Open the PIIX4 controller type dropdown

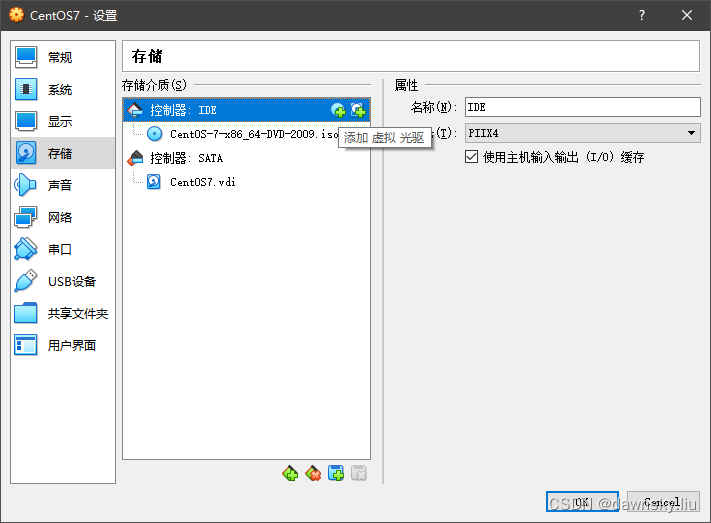tap(583, 133)
